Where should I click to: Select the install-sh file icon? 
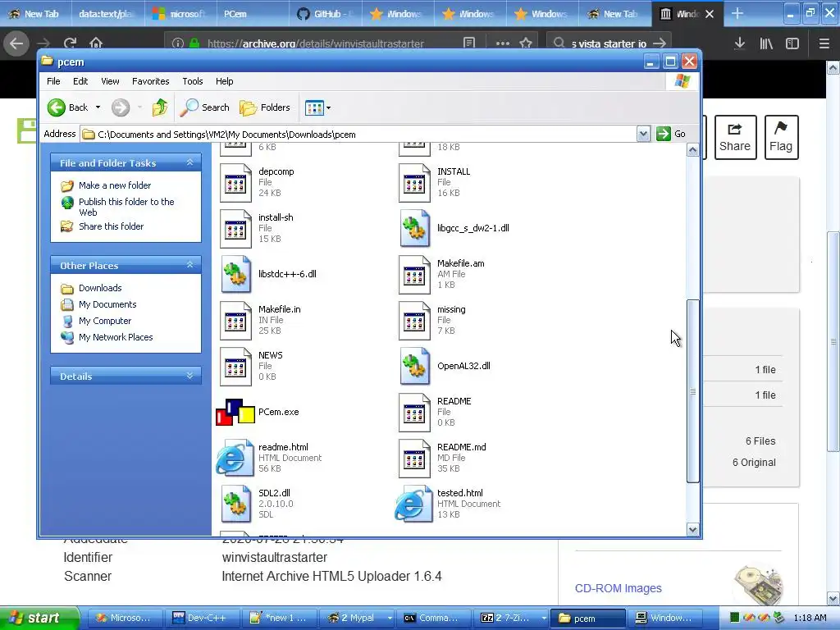point(235,229)
